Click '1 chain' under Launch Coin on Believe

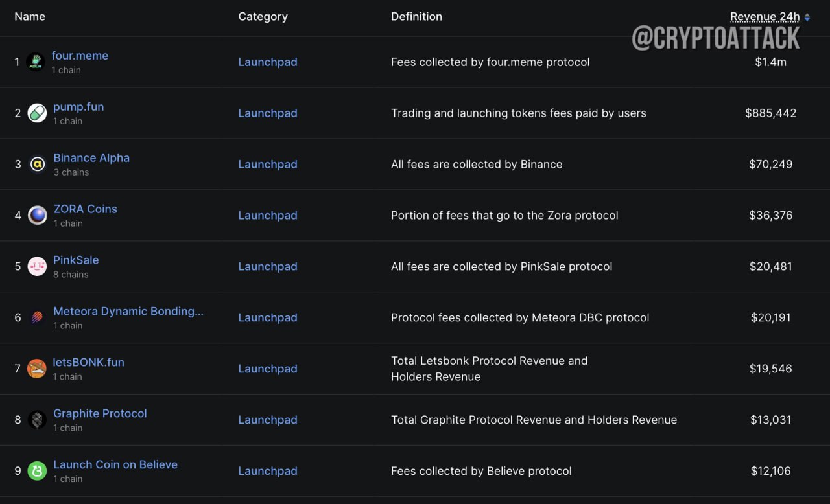point(67,479)
